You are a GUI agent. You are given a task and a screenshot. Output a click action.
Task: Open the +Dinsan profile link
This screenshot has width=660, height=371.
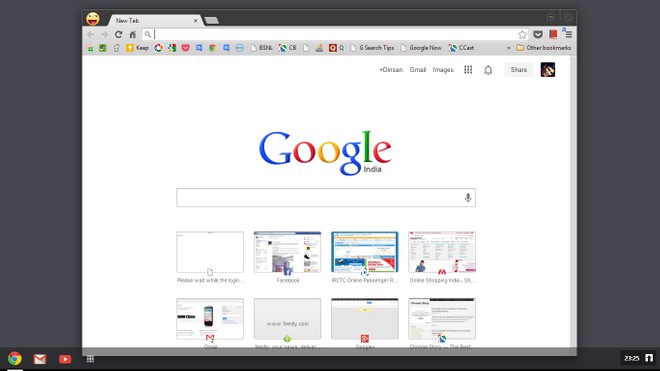391,70
